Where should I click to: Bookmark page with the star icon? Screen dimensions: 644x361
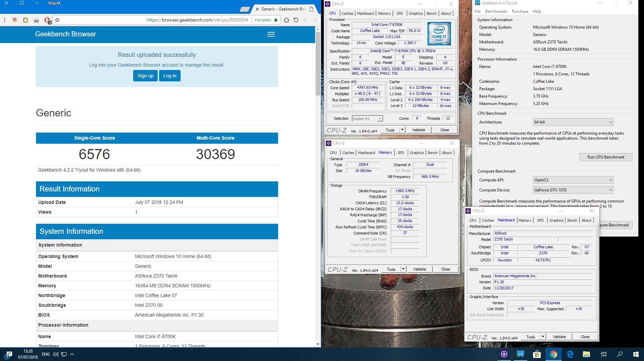[x=57, y=20]
